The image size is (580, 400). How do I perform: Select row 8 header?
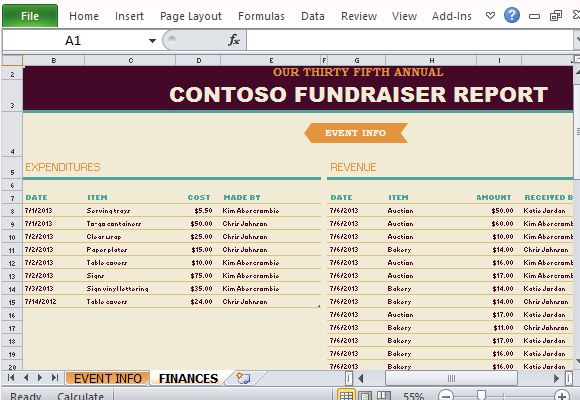(x=12, y=211)
